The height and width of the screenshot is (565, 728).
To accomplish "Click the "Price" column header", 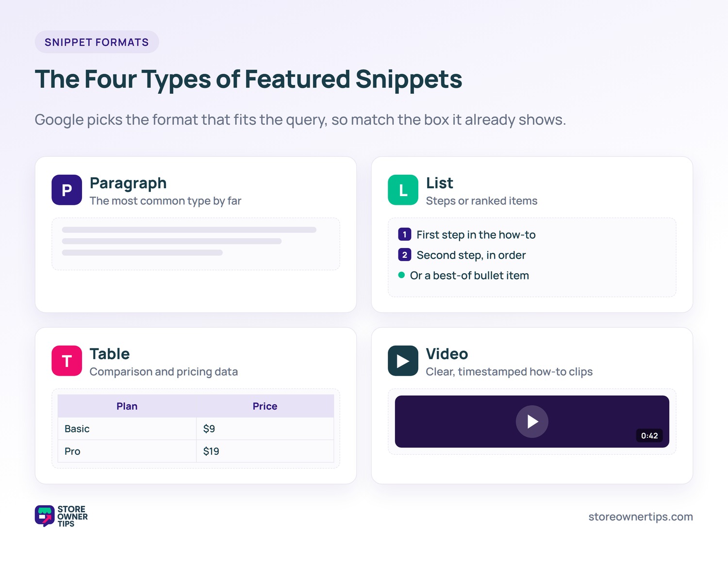I will point(265,406).
